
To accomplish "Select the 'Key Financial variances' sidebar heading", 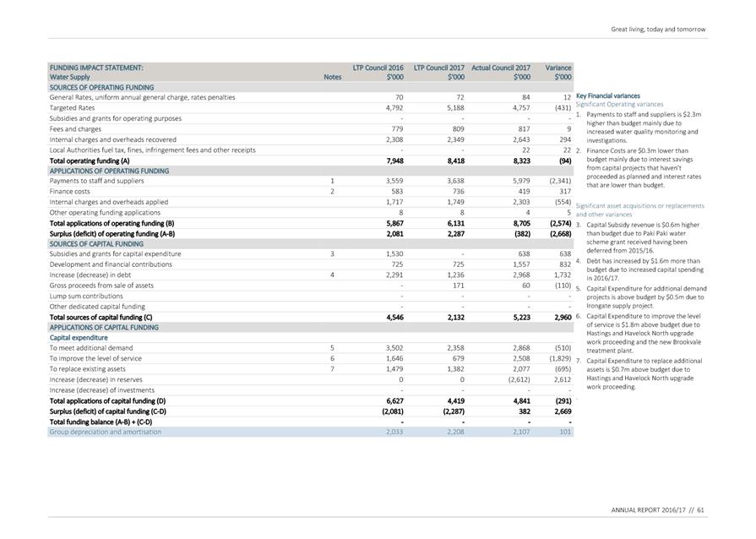I will pos(608,96).
